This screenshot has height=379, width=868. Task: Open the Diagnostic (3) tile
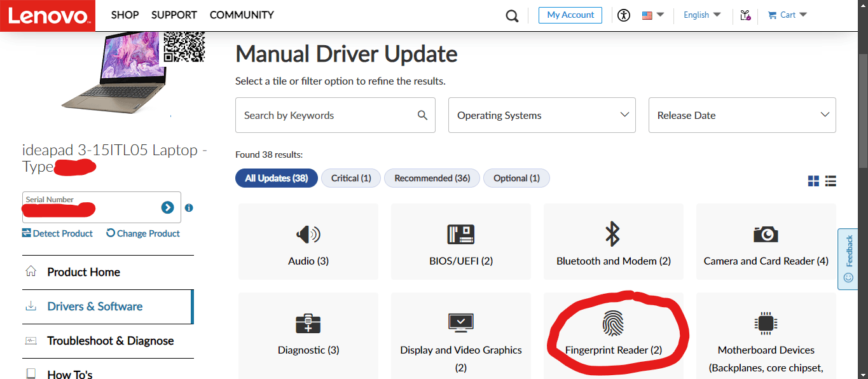point(308,336)
